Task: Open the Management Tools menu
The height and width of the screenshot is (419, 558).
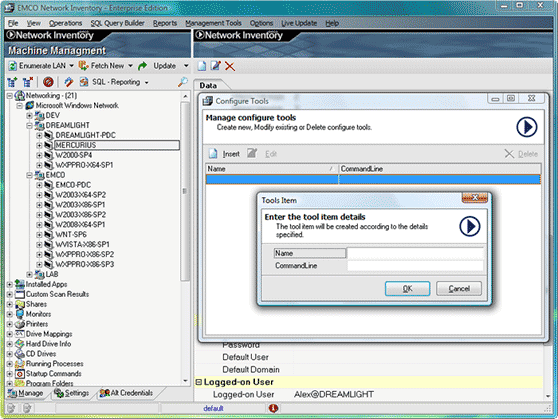Action: pyautogui.click(x=213, y=23)
